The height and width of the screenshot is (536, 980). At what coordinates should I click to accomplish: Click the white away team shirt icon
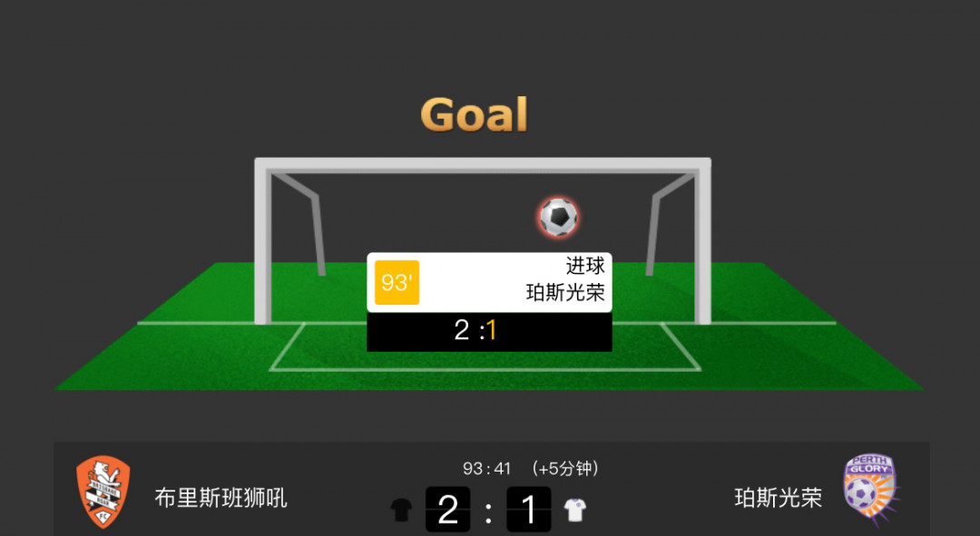(575, 510)
